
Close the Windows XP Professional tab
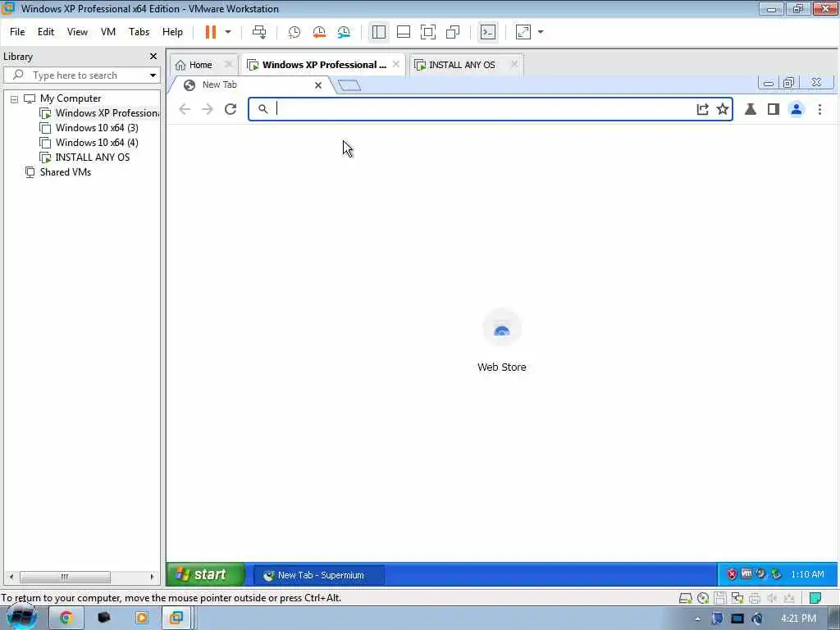396,64
